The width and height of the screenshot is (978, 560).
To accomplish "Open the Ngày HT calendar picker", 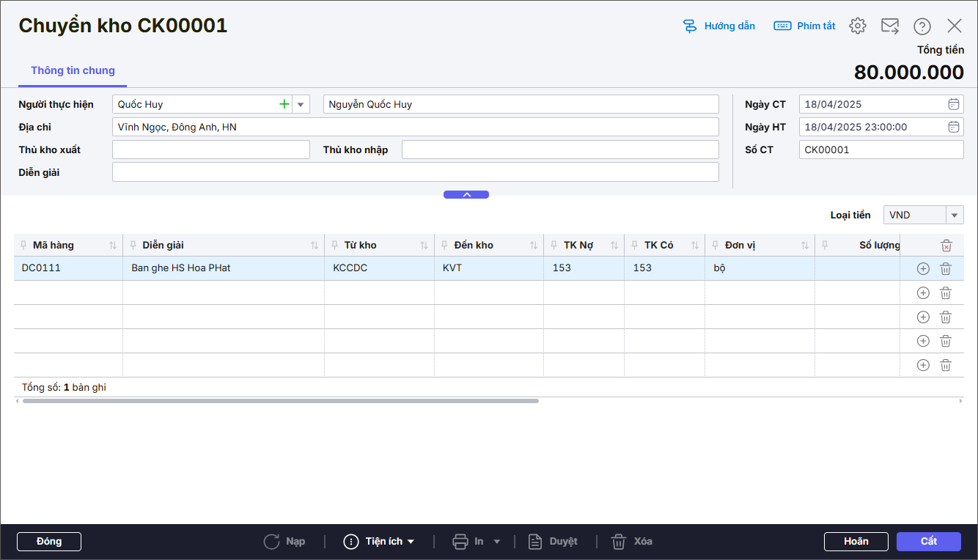I will 953,127.
